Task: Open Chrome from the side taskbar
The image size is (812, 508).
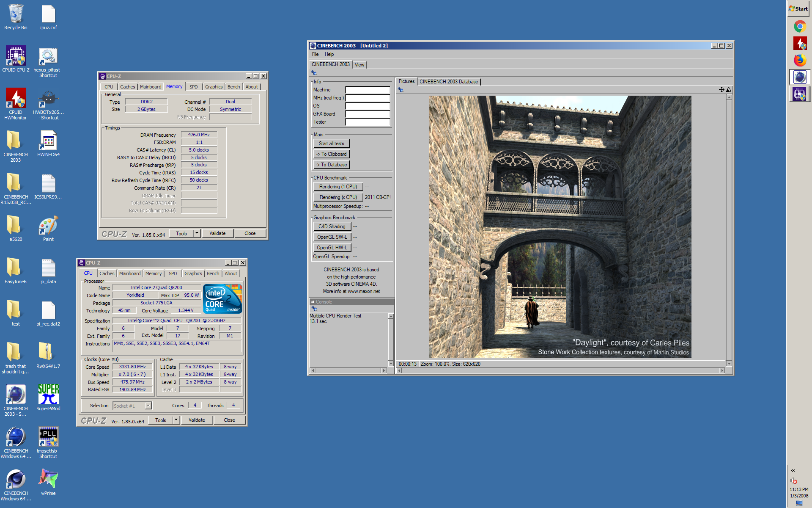Action: 799,26
